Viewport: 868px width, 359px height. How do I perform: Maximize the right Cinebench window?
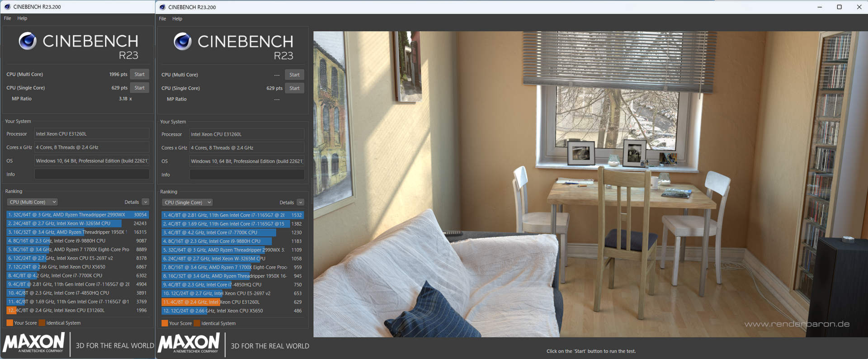839,7
